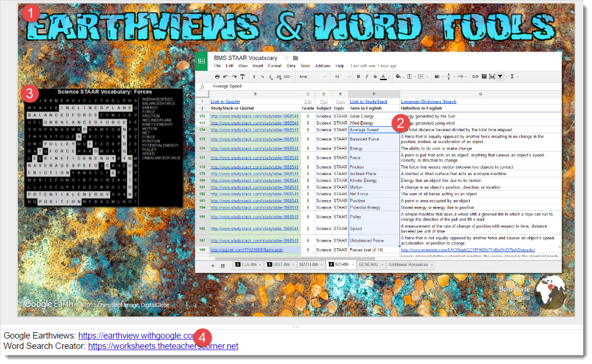Screen dimensions: 592x364
Task: Open text wrapping options
Action: point(460,77)
